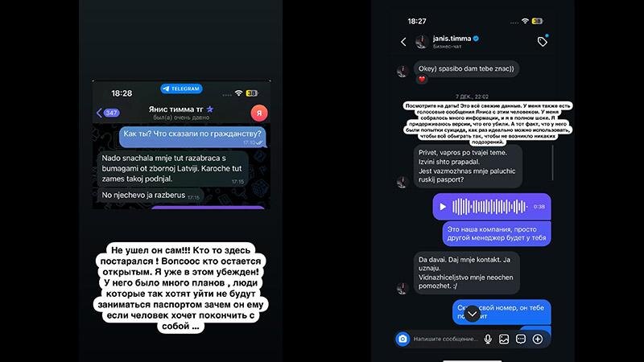The width and height of the screenshot is (644, 362).
Task: Tap the plus icon in message bar
Action: (x=538, y=339)
